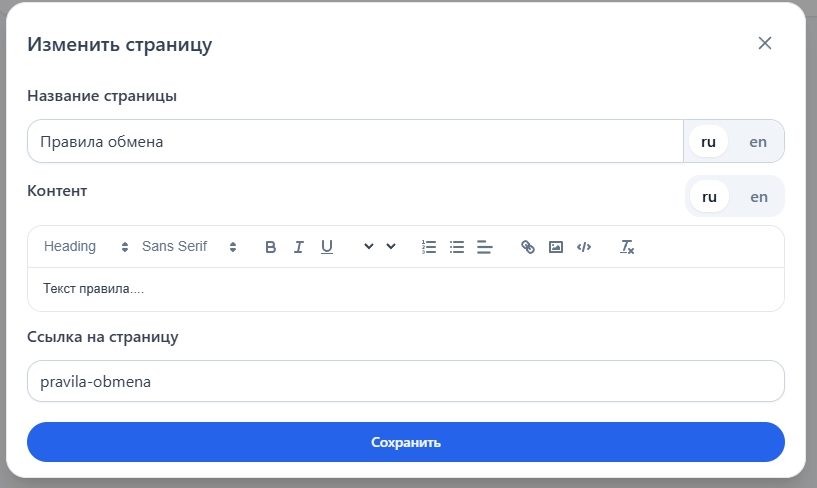Click the Правила обмена title field
The height and width of the screenshot is (488, 817).
click(355, 142)
